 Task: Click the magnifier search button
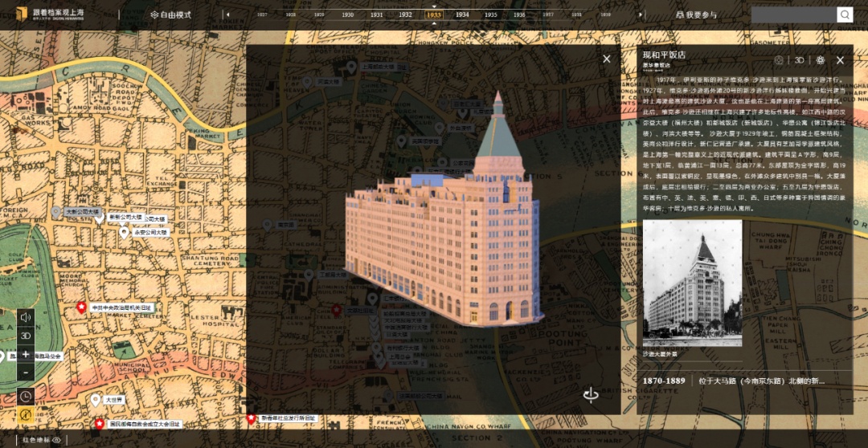pyautogui.click(x=845, y=14)
